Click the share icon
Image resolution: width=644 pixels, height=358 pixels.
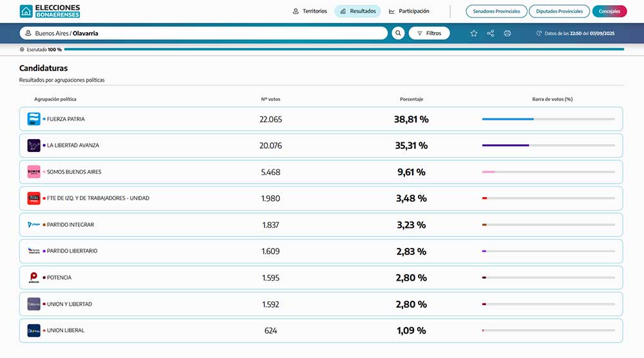pos(491,33)
